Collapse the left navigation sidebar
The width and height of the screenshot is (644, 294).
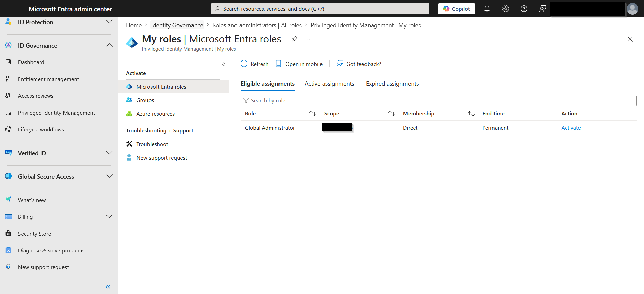click(x=108, y=287)
